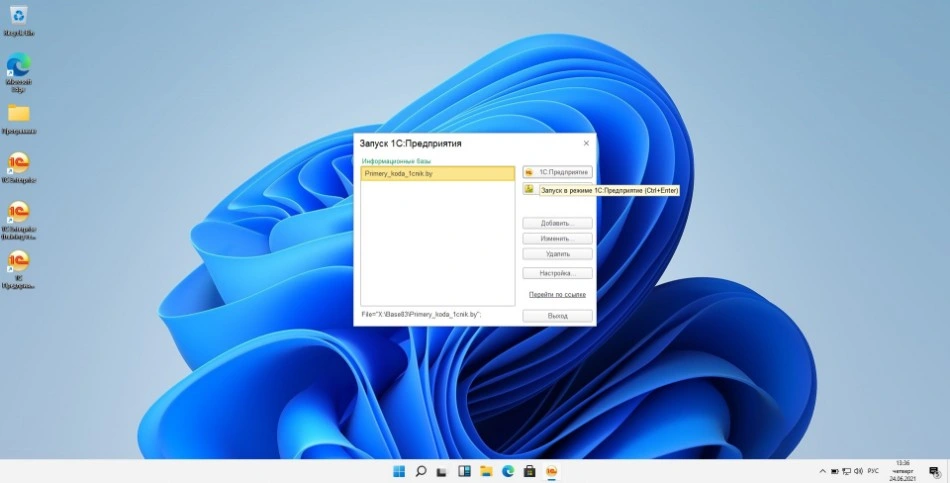Select Primery_koda_1cnik.by in the database list

437,174
